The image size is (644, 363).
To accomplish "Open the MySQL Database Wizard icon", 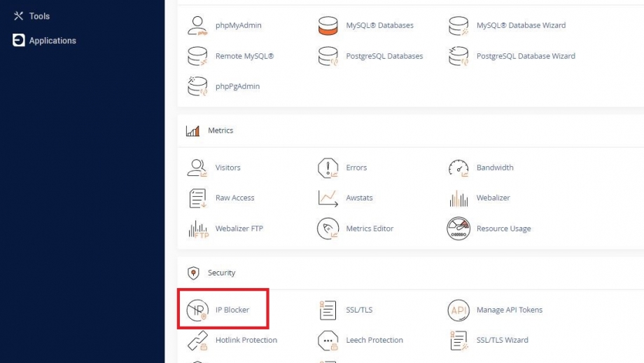I will (458, 25).
